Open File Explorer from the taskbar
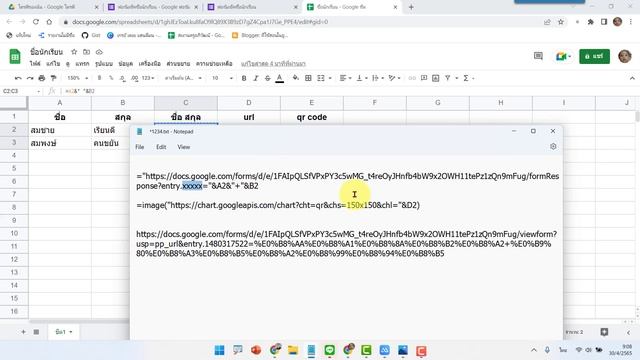 click(x=293, y=350)
